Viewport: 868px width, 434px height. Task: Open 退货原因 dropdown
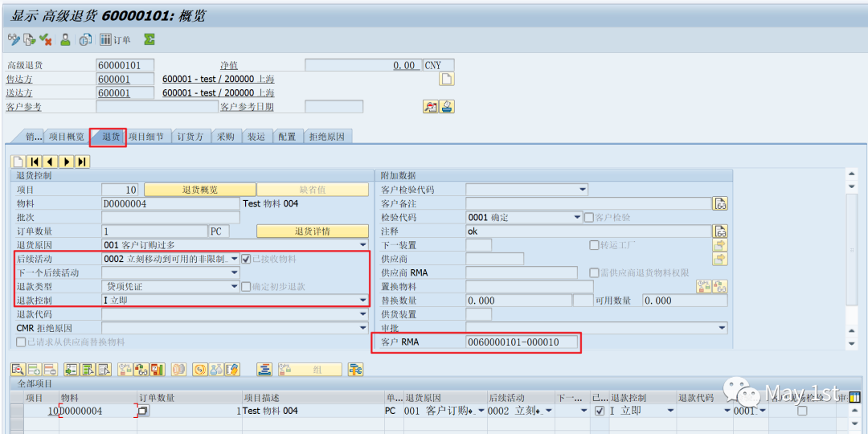click(363, 244)
